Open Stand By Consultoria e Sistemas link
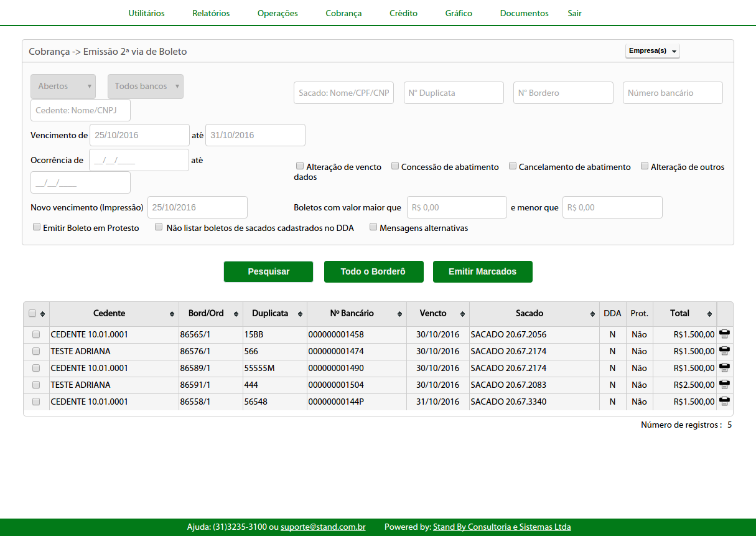The image size is (756, 536). pos(502,527)
